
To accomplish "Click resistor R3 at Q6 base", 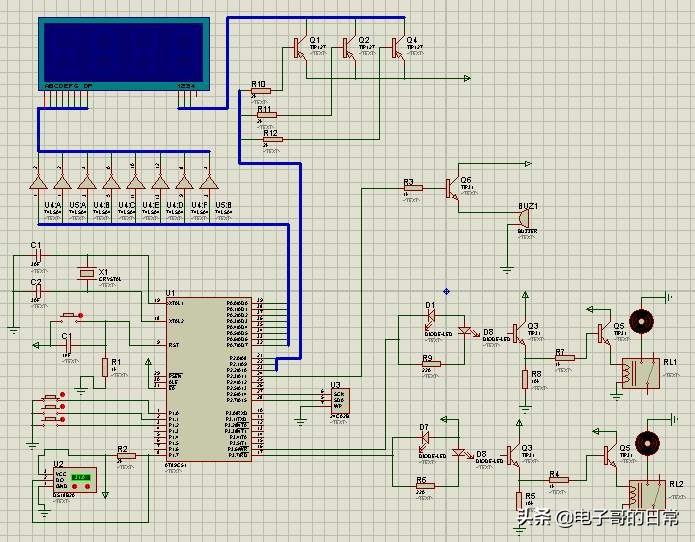I will point(413,188).
